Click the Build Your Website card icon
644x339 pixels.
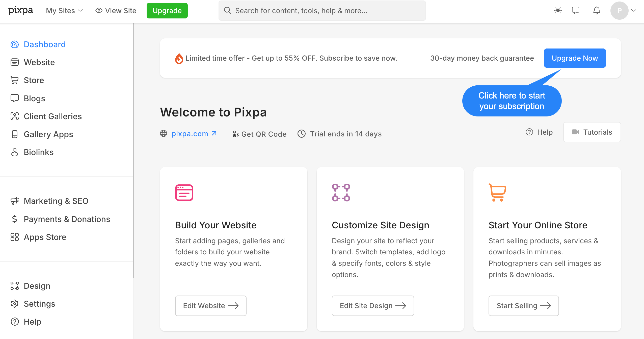[184, 193]
